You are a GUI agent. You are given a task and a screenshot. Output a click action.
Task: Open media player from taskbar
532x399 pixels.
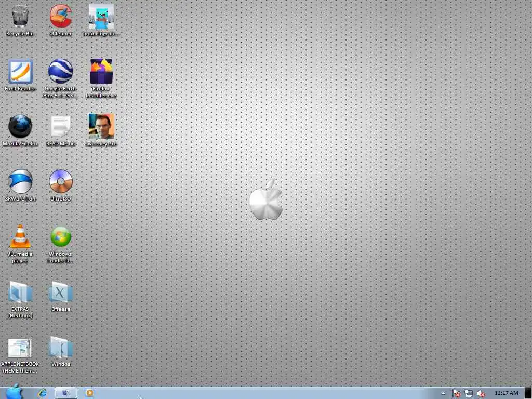coord(89,393)
